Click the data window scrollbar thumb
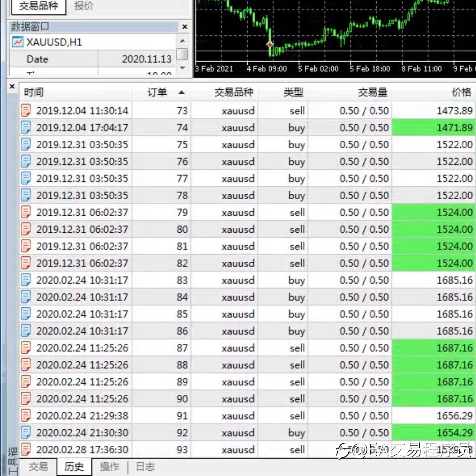The height and width of the screenshot is (476, 476). pos(182,54)
